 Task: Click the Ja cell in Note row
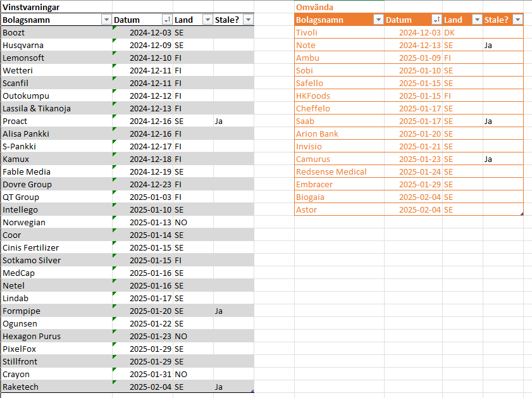[503, 45]
